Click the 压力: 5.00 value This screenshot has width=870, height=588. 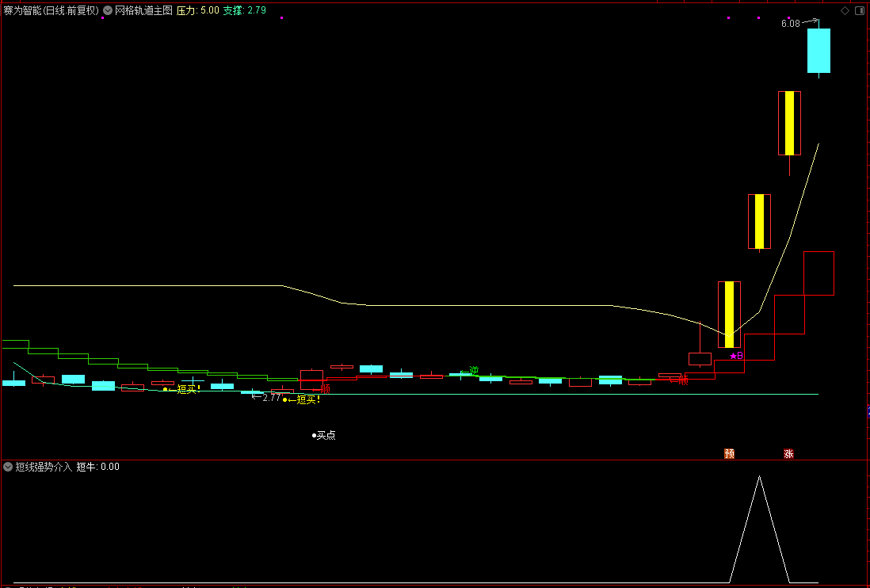click(197, 10)
